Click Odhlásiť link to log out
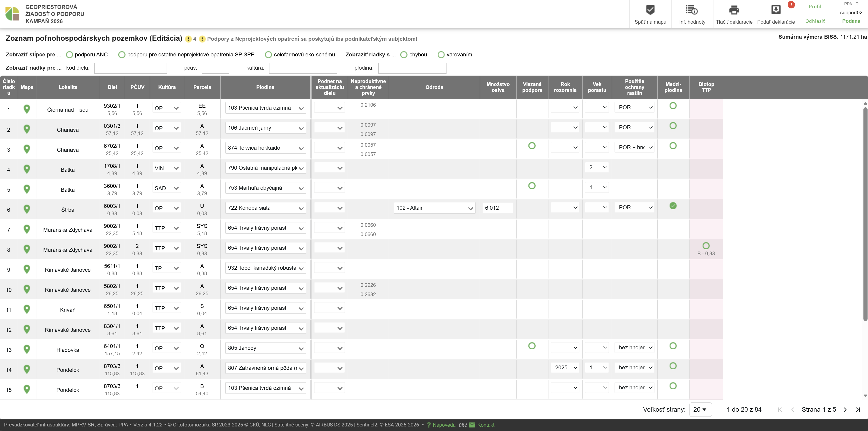This screenshot has width=868, height=431. (x=815, y=21)
